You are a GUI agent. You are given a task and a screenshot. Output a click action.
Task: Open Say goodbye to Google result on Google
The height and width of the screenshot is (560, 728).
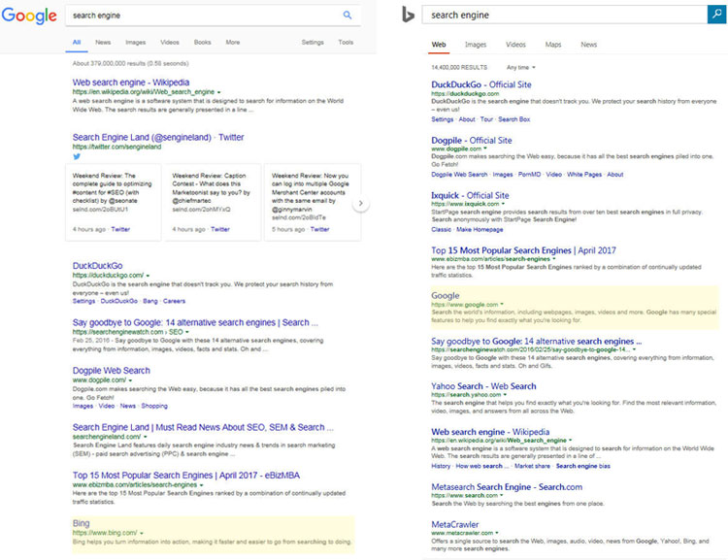point(195,322)
